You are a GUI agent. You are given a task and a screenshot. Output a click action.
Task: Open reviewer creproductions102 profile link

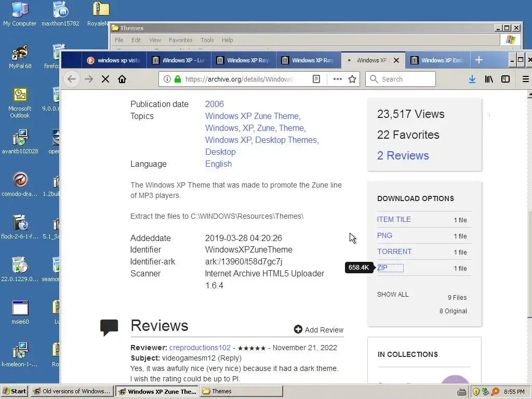200,348
